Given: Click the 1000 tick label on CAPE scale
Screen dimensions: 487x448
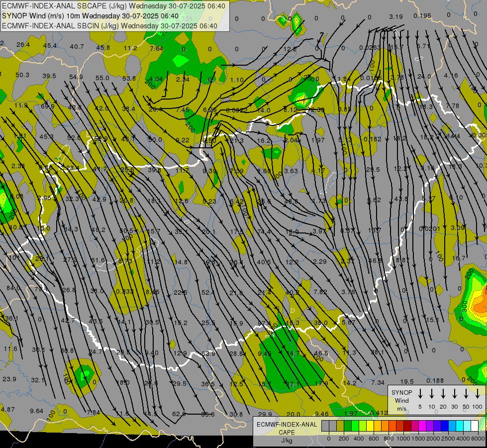Looking at the screenshot, I should [403, 439].
